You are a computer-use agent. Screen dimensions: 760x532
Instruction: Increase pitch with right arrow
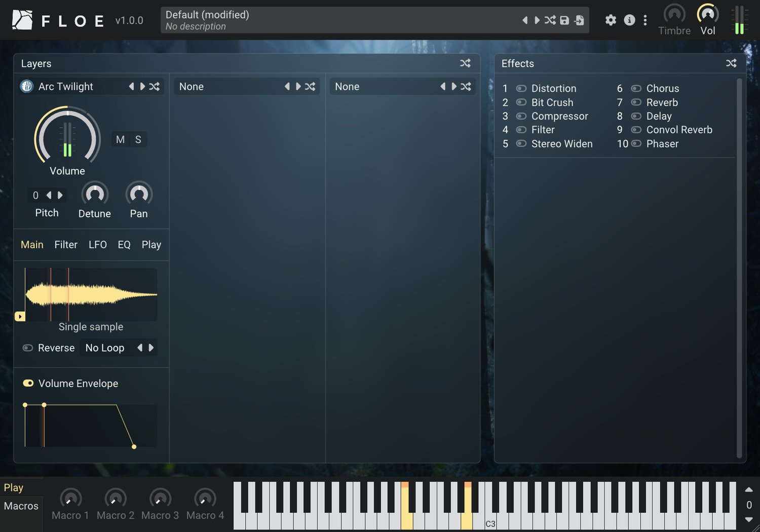click(60, 195)
